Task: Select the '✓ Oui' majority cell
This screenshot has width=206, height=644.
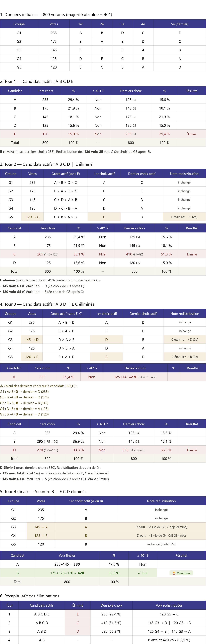Action: tap(143, 573)
